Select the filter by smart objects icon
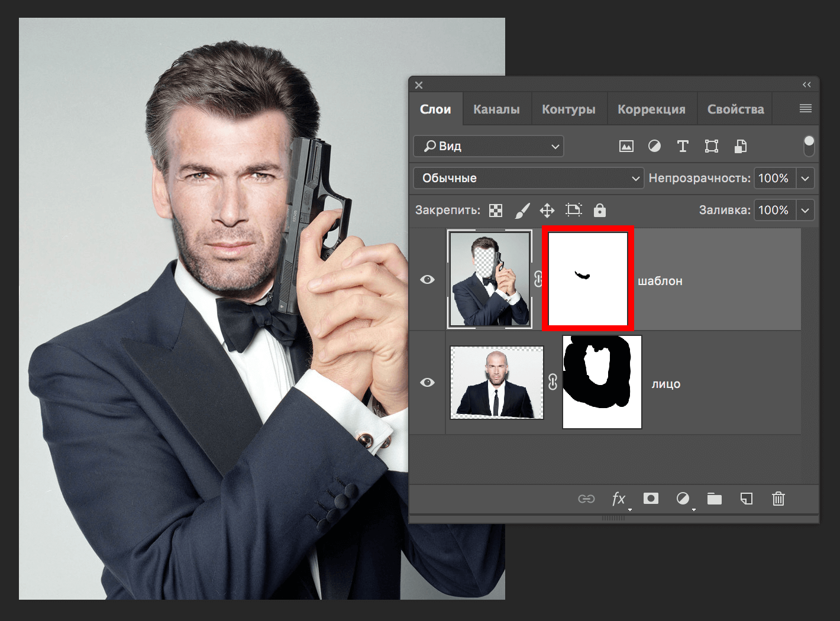The width and height of the screenshot is (840, 621). (741, 146)
